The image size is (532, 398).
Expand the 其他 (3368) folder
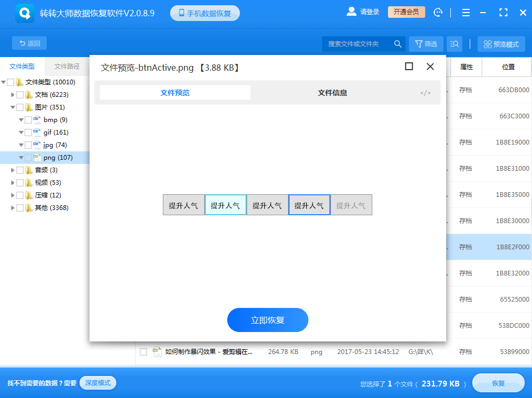pyautogui.click(x=12, y=207)
